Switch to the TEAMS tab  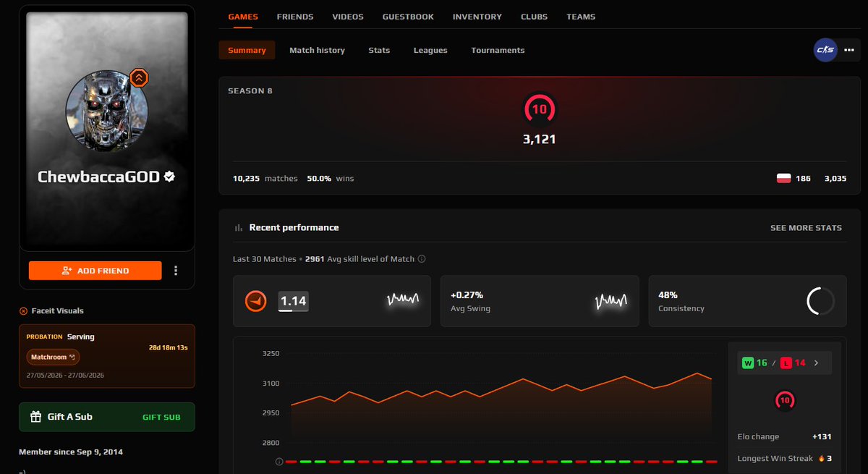[581, 17]
